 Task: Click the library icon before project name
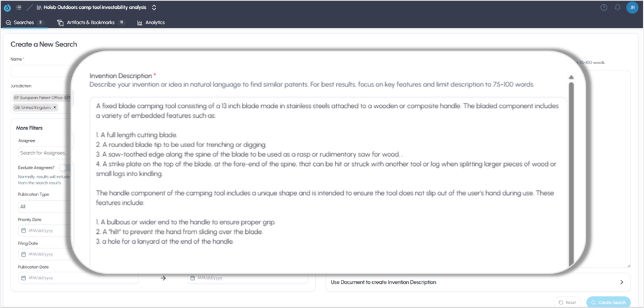click(39, 8)
